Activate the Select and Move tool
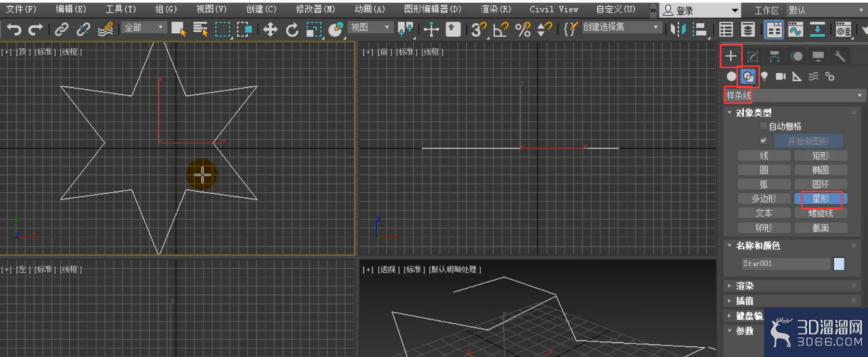Viewport: 868px width, 357px height. [270, 30]
